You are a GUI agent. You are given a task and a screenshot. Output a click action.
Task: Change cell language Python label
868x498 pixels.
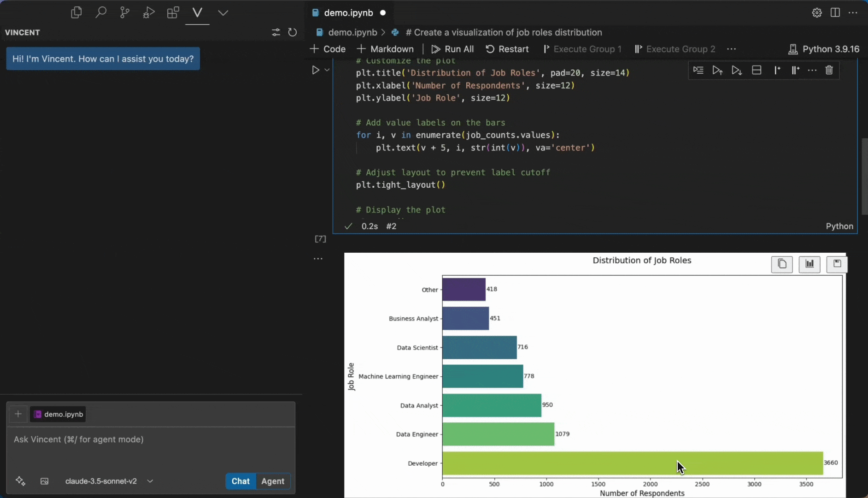click(x=839, y=226)
